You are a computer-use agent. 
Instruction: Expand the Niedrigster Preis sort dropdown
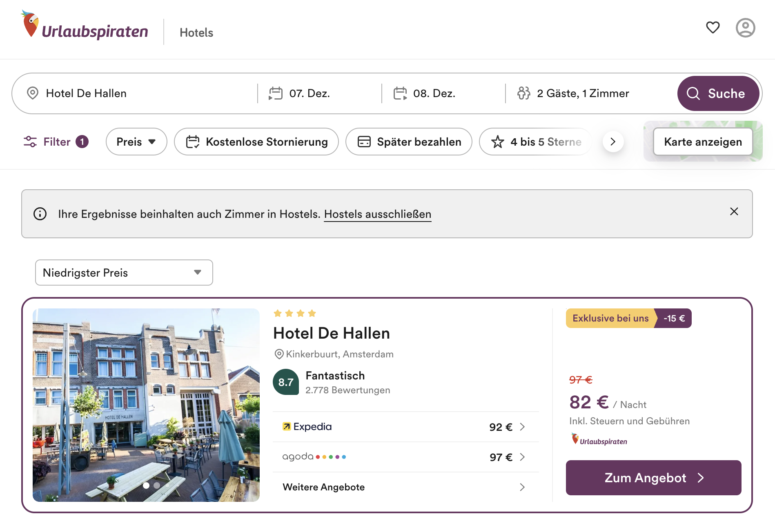tap(124, 273)
